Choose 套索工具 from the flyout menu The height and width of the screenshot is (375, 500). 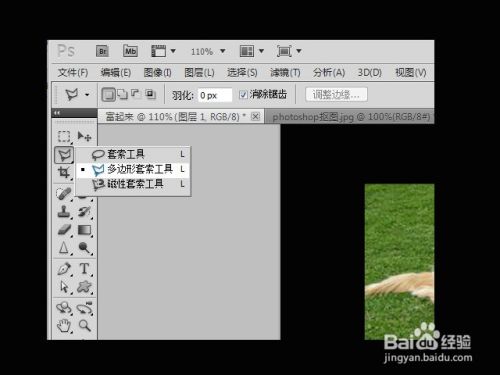(x=133, y=154)
